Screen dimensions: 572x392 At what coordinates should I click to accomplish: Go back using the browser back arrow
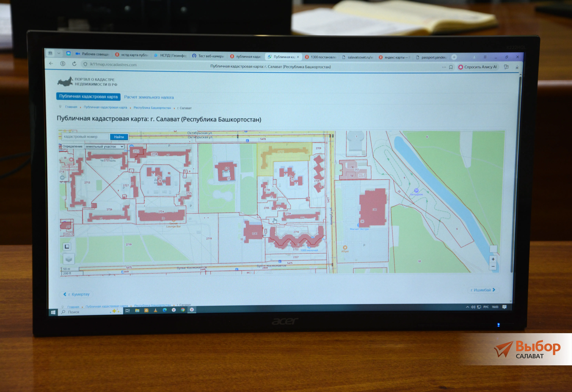tap(51, 63)
